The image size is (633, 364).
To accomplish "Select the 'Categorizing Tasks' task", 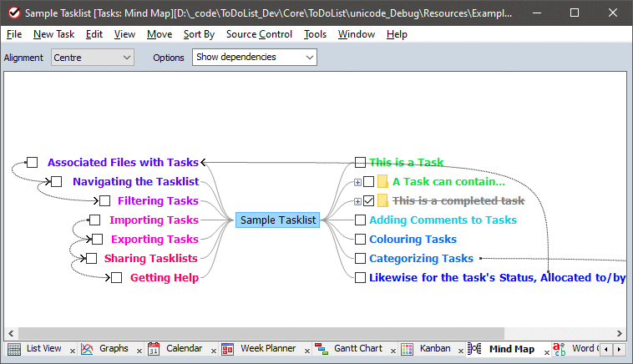I will point(421,259).
